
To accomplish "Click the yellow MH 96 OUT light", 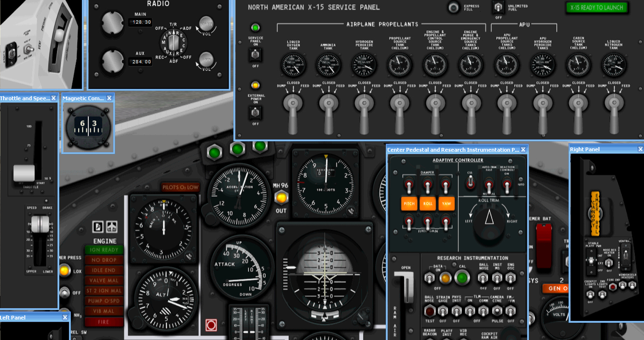I will pos(281,198).
